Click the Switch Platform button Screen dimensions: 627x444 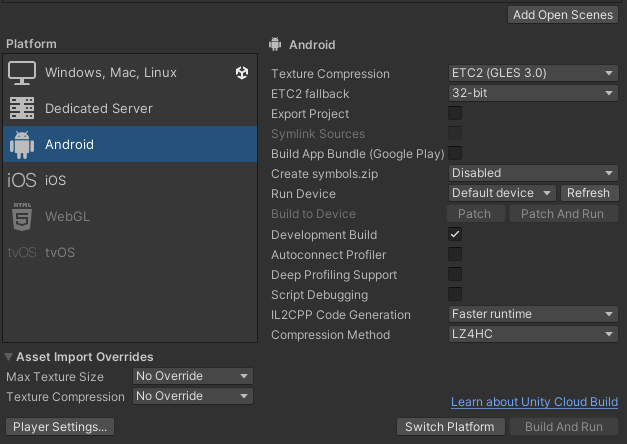click(451, 427)
